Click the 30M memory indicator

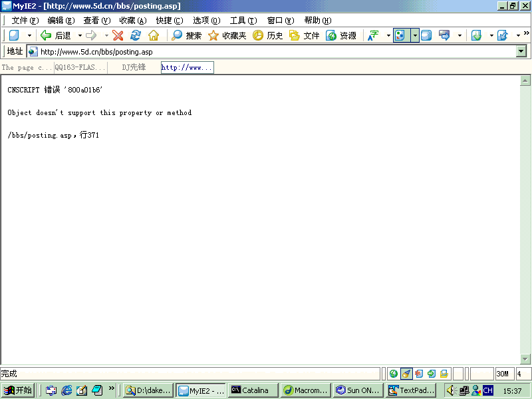click(x=504, y=374)
